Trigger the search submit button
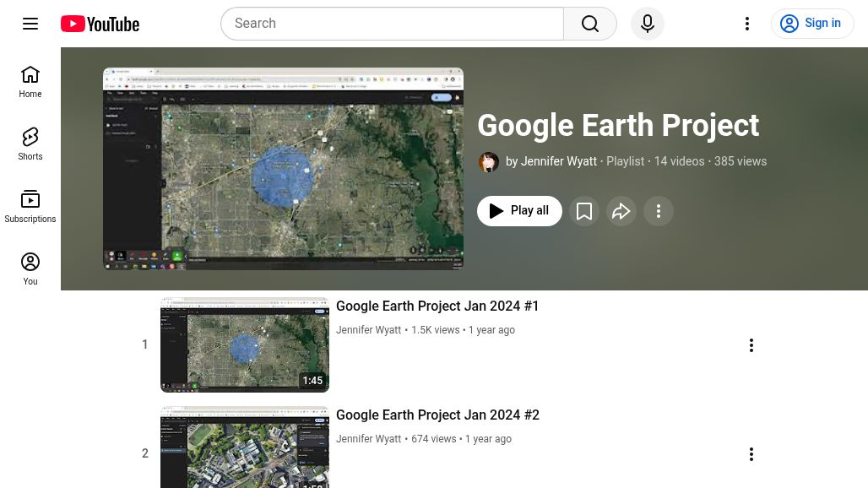 590,23
